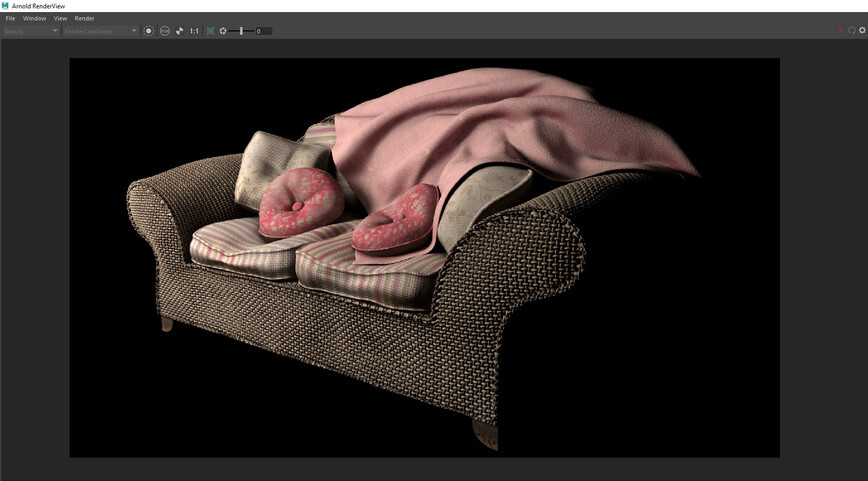Set zoom to 1:1 actual size
The image size is (868, 481).
(x=194, y=31)
